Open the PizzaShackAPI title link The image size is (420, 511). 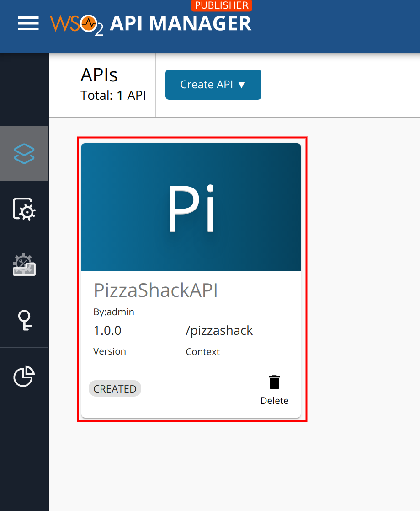click(x=156, y=290)
